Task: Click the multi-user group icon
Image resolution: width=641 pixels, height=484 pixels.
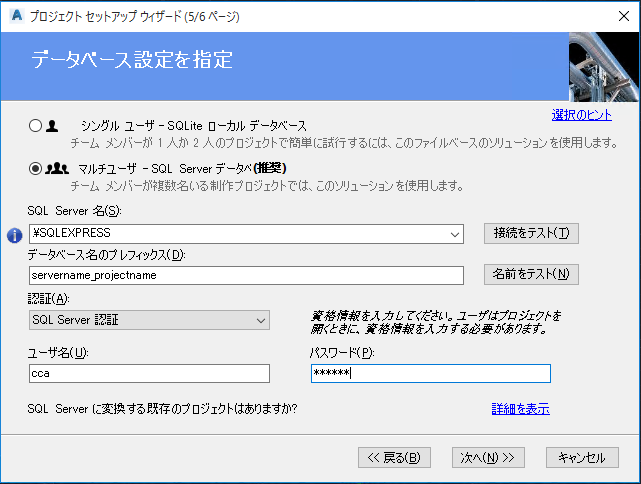Action: [56, 168]
